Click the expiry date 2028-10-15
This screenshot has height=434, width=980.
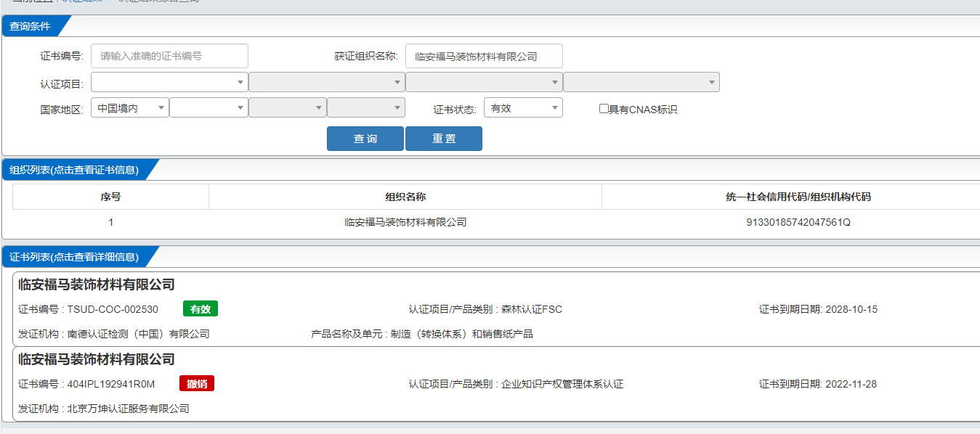click(x=851, y=309)
